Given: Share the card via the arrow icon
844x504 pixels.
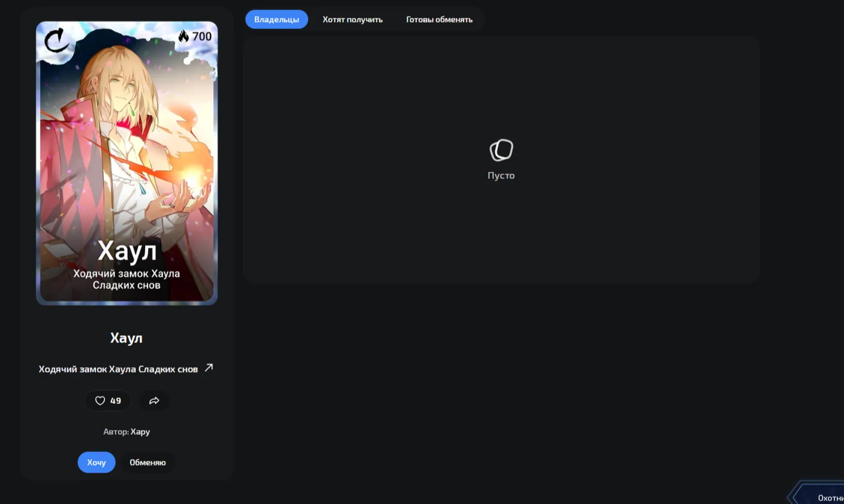Looking at the screenshot, I should (x=154, y=401).
